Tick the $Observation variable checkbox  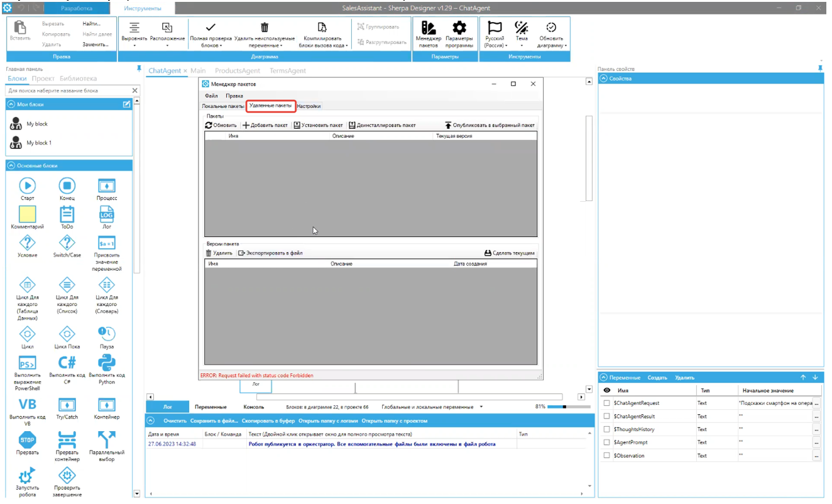[606, 456]
